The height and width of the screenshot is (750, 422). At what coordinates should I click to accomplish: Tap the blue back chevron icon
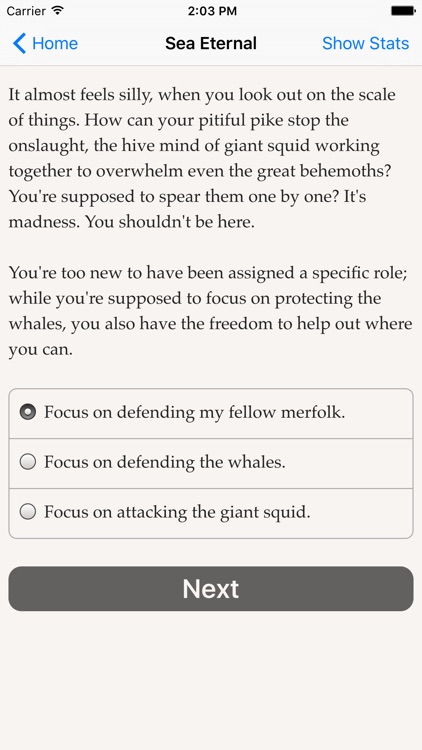tap(19, 43)
